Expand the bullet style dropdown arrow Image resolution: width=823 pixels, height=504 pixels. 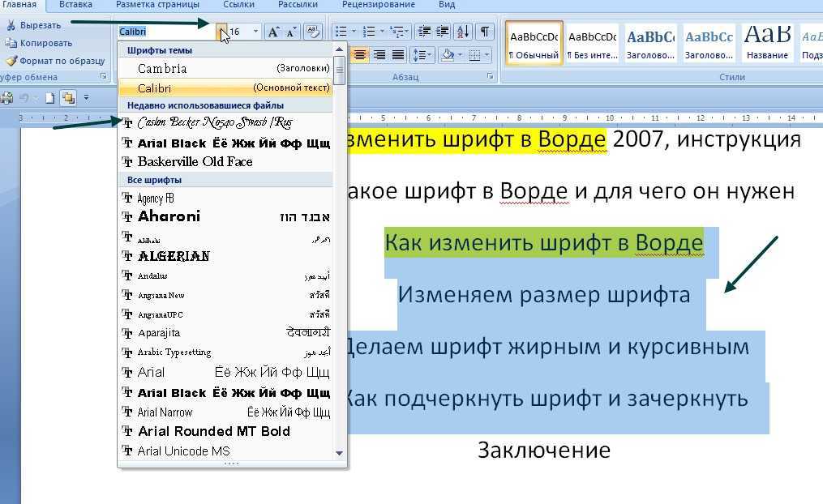click(354, 32)
